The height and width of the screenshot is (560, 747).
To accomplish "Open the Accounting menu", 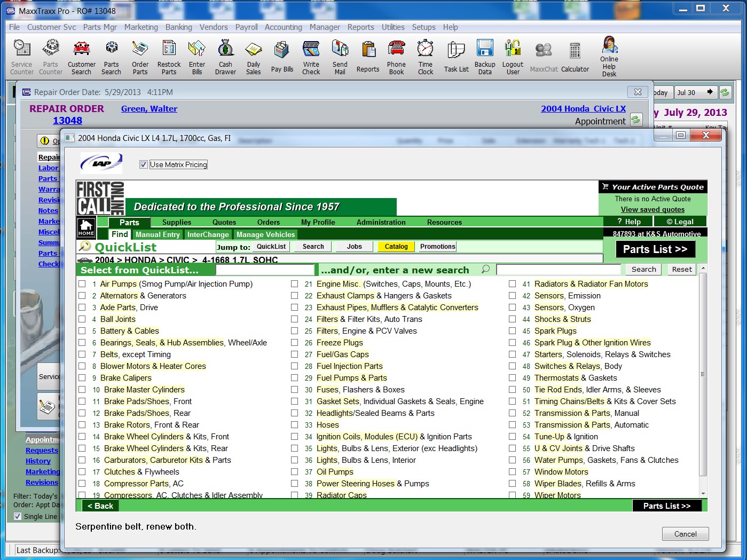I will [x=283, y=27].
